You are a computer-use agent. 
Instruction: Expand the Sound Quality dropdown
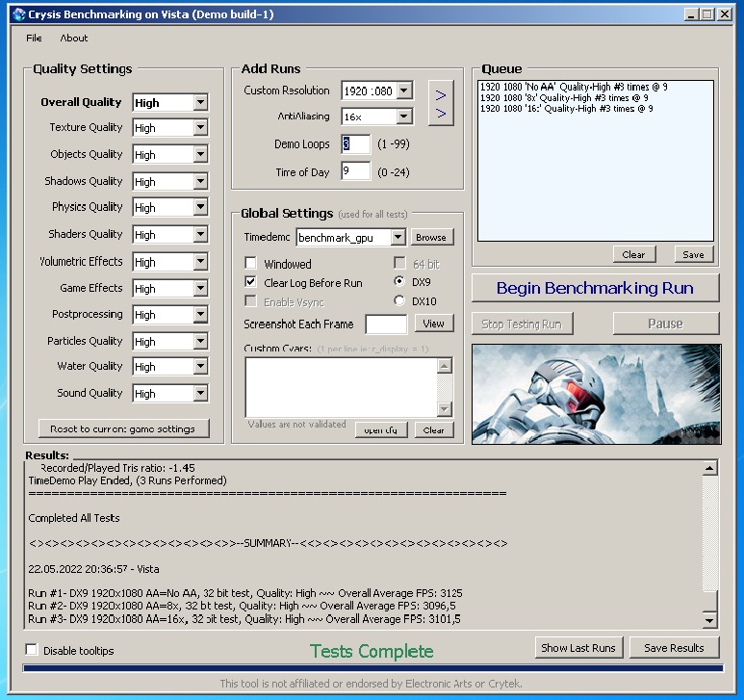point(201,393)
